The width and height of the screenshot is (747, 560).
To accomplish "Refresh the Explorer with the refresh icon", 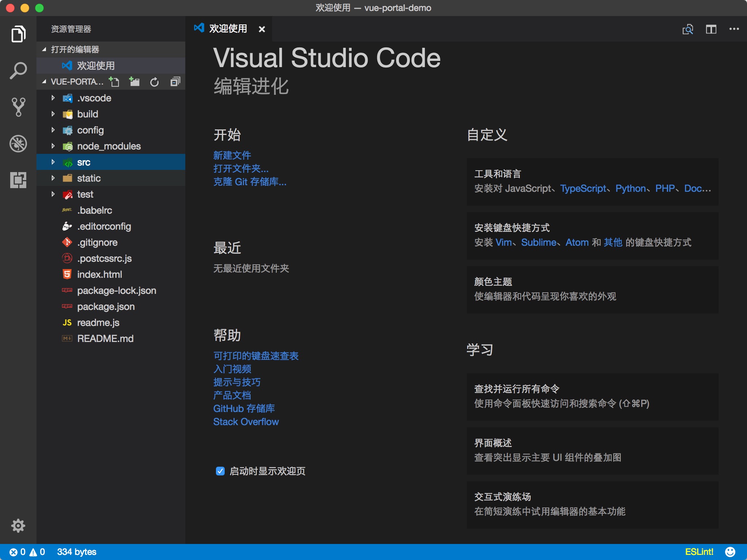I will tap(154, 82).
